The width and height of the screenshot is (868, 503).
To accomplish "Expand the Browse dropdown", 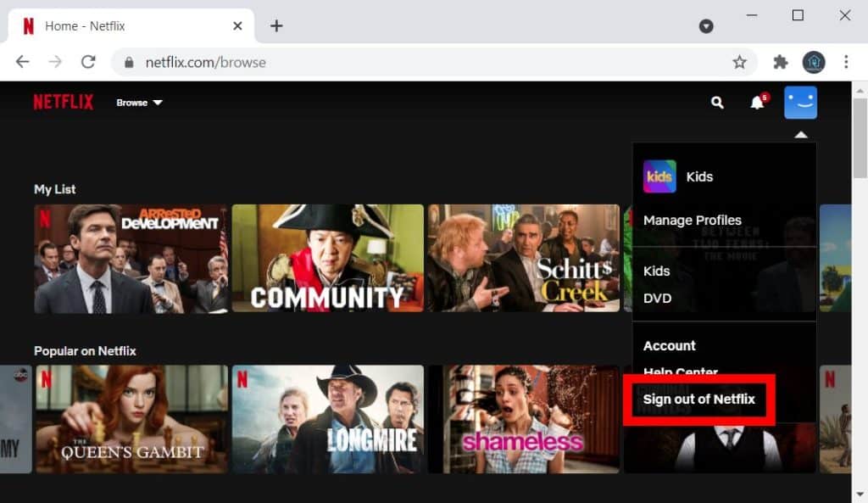I will [138, 102].
